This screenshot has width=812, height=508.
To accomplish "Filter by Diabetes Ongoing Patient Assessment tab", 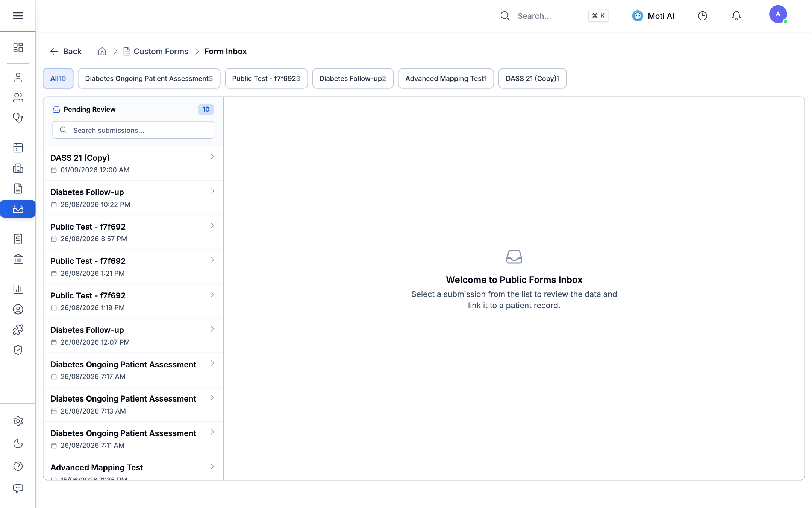I will [149, 78].
